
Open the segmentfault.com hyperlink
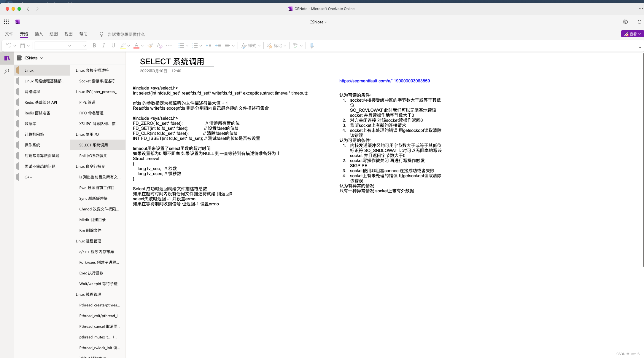pos(384,81)
